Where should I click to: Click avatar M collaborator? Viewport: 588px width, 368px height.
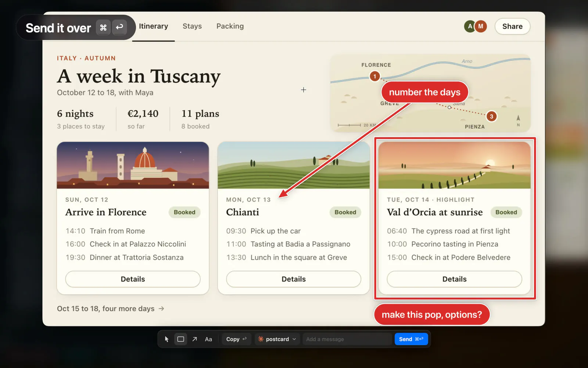tap(481, 26)
